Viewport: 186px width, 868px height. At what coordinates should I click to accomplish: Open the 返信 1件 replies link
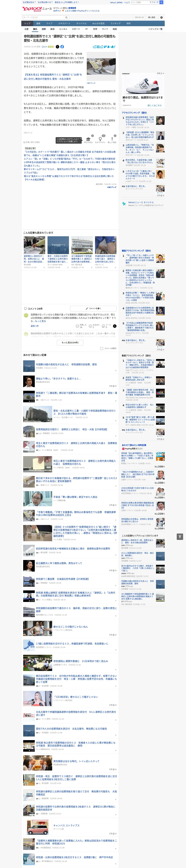(34, 326)
